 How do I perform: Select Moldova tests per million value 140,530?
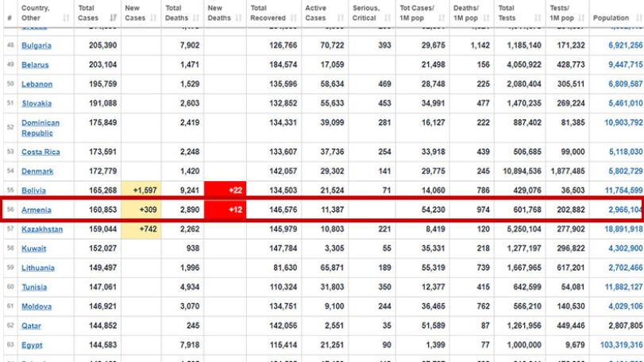point(571,306)
